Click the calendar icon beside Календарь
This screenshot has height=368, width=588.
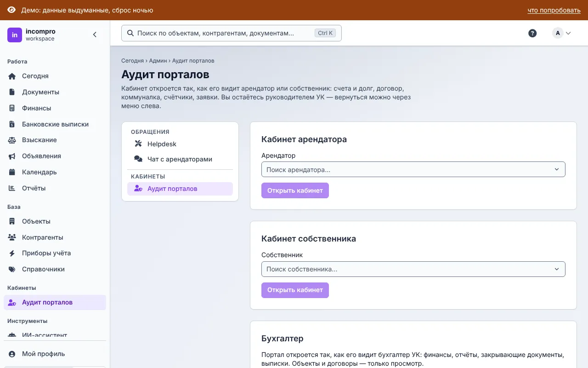[12, 172]
